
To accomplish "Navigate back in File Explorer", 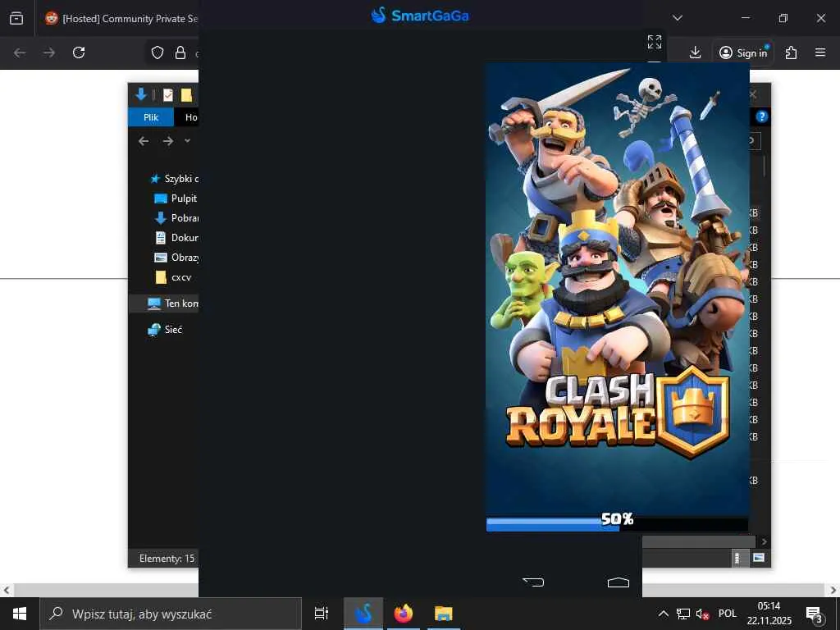I will (x=144, y=141).
